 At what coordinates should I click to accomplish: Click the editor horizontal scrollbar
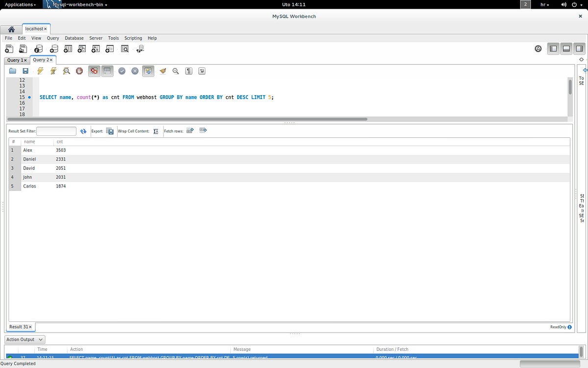187,119
